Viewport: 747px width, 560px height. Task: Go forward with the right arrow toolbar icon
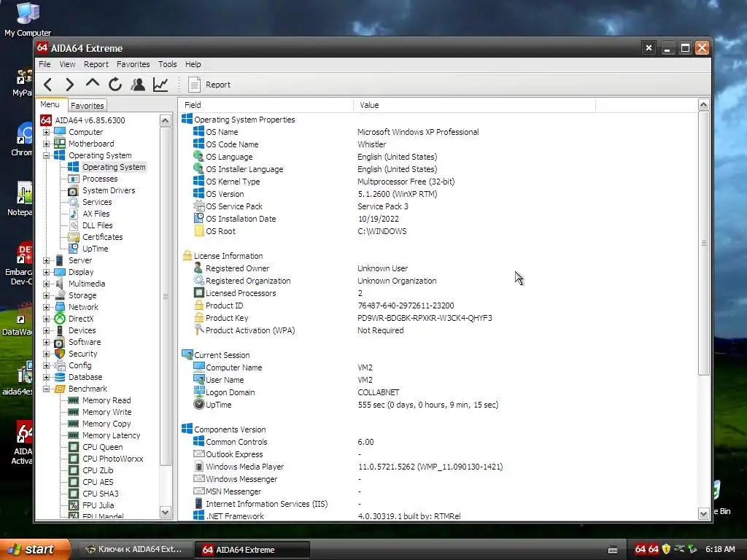tap(69, 85)
